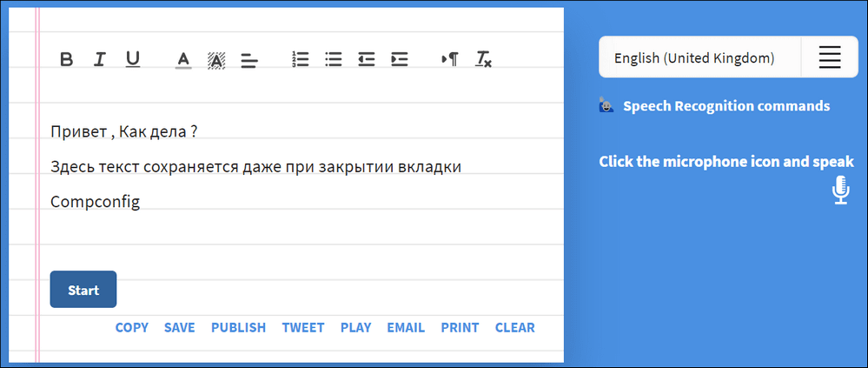
Task: Insert a numbered list
Action: 300,59
